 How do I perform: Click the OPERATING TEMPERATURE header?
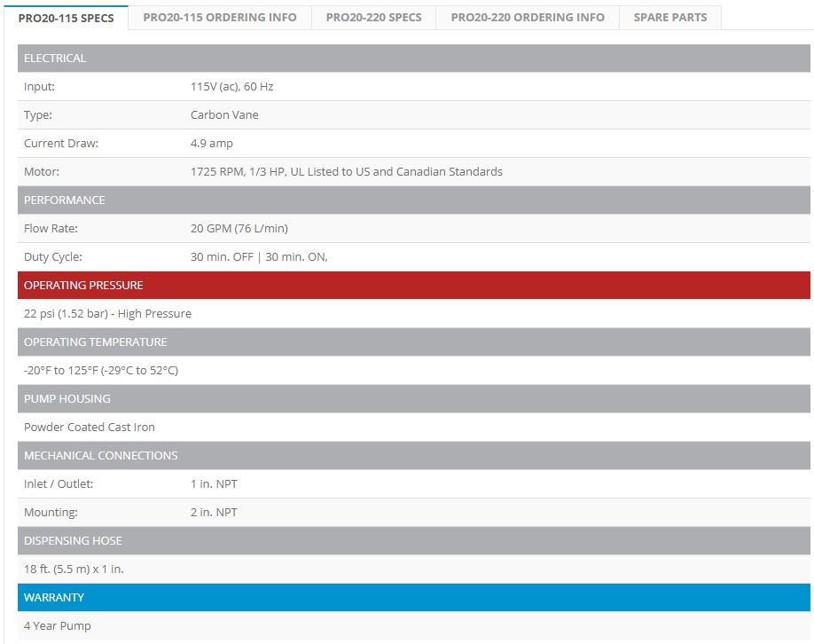tap(414, 342)
